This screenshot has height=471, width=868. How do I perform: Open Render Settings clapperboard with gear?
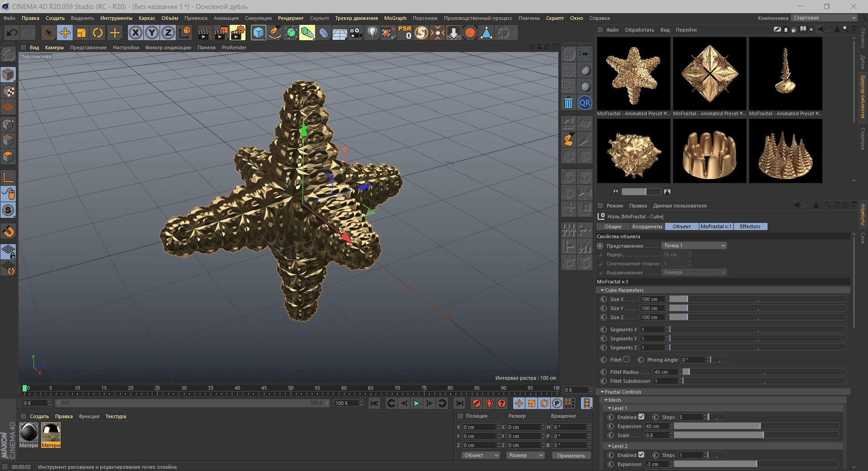tap(237, 33)
